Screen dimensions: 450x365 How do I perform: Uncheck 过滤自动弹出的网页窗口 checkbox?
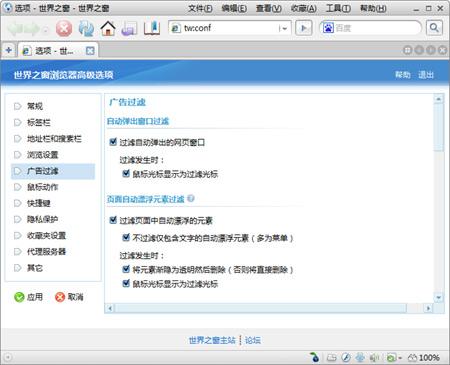pos(113,142)
